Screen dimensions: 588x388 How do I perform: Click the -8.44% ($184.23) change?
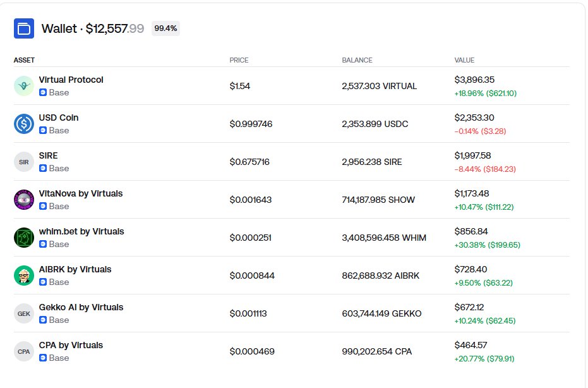click(x=485, y=169)
